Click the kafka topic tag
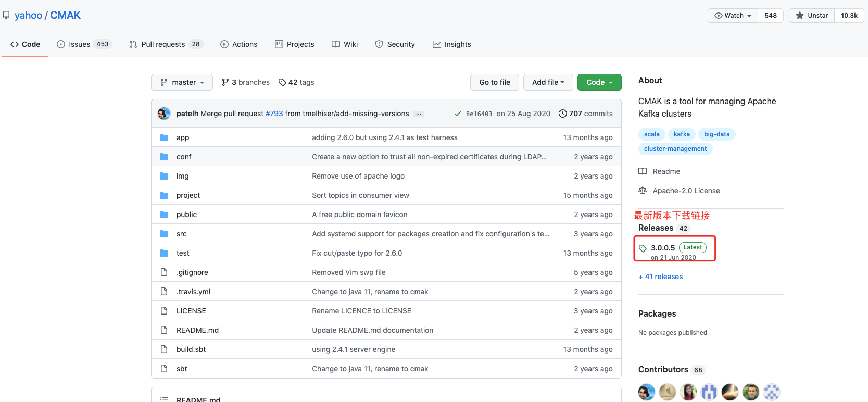The width and height of the screenshot is (868, 402). pyautogui.click(x=682, y=134)
